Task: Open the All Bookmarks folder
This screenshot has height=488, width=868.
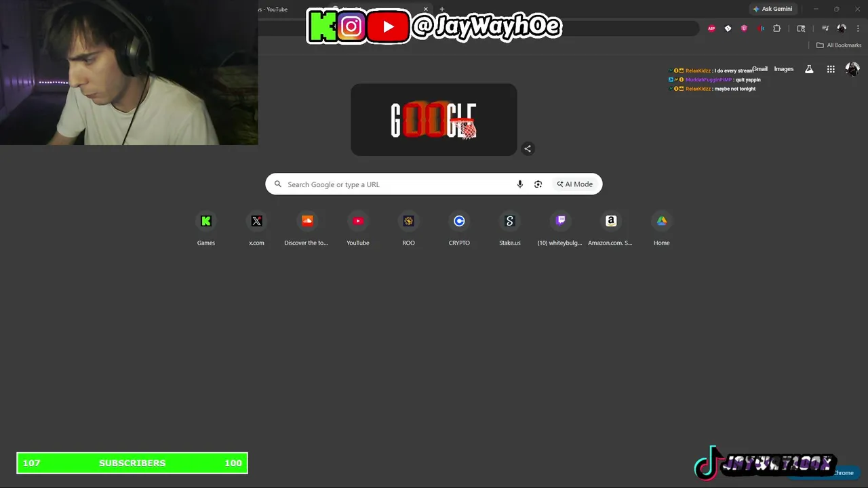Action: pyautogui.click(x=839, y=45)
